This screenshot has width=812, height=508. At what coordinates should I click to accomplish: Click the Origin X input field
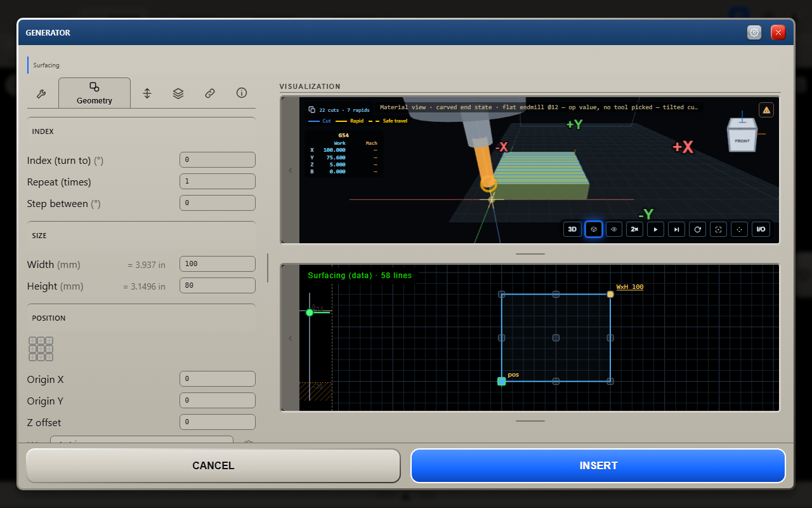pyautogui.click(x=218, y=379)
